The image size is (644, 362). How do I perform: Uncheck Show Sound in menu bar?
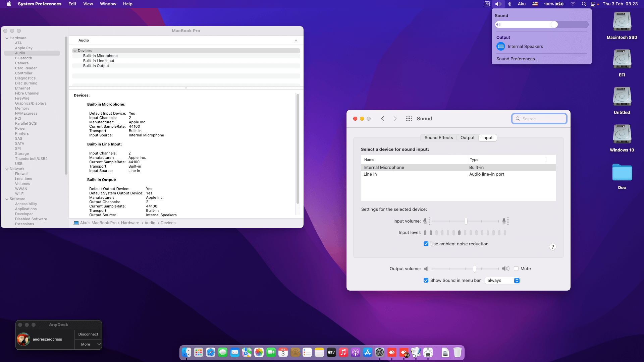point(426,280)
